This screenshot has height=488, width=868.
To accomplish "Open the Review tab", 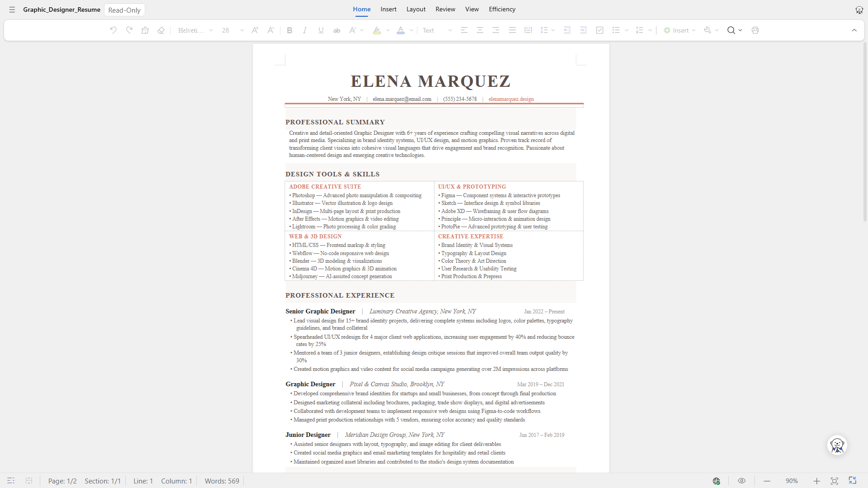I will click(445, 9).
